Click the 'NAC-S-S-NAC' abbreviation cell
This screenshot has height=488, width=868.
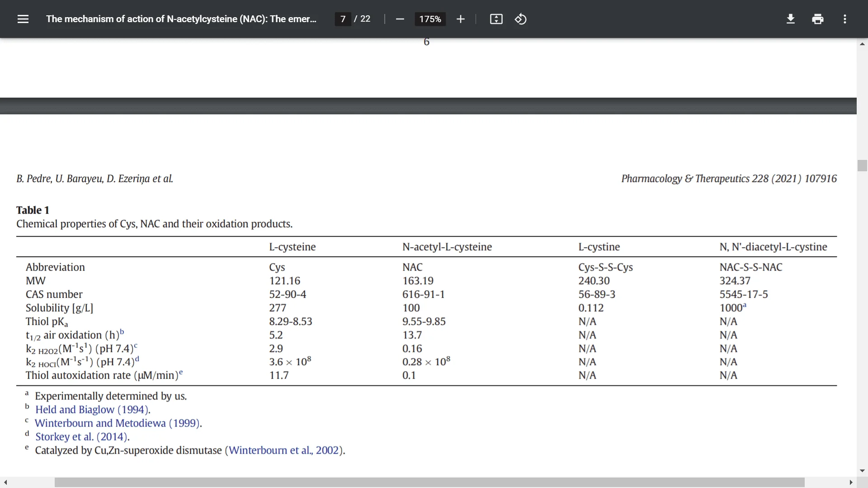pyautogui.click(x=750, y=267)
